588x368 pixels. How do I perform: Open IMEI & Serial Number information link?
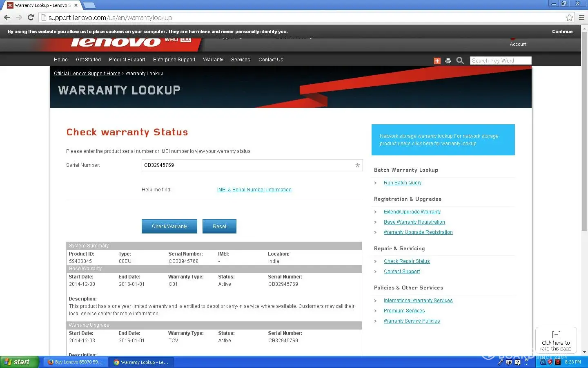click(x=254, y=190)
